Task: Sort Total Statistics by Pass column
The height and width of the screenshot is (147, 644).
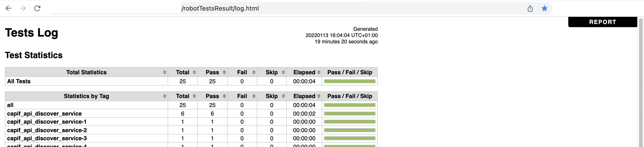Action: click(x=212, y=72)
